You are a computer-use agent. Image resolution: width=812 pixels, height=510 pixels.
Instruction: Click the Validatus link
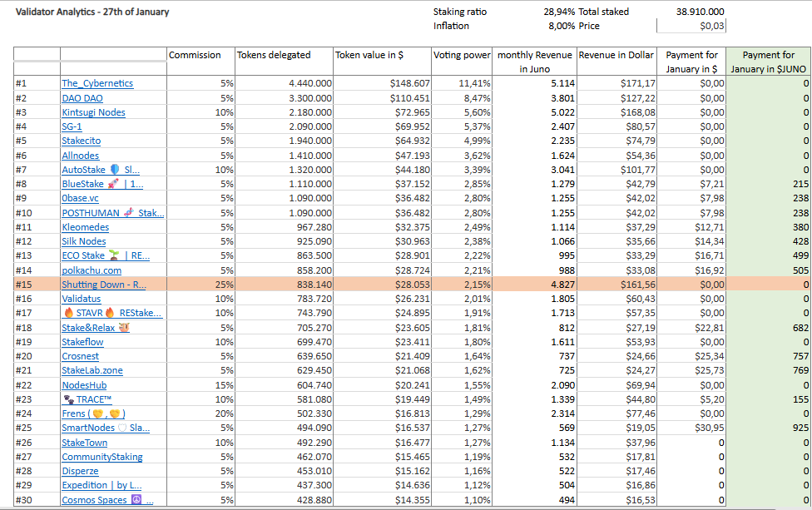coord(82,299)
